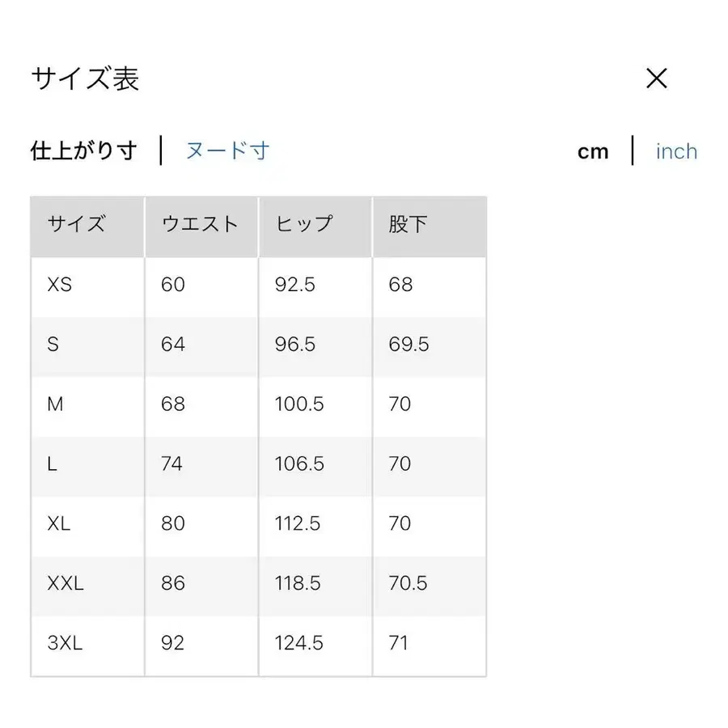Click the waist value 60 for XS
The width and height of the screenshot is (728, 728).
point(171,285)
